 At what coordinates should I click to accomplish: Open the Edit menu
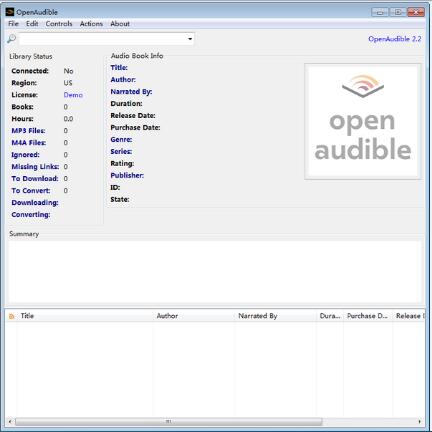pos(32,24)
